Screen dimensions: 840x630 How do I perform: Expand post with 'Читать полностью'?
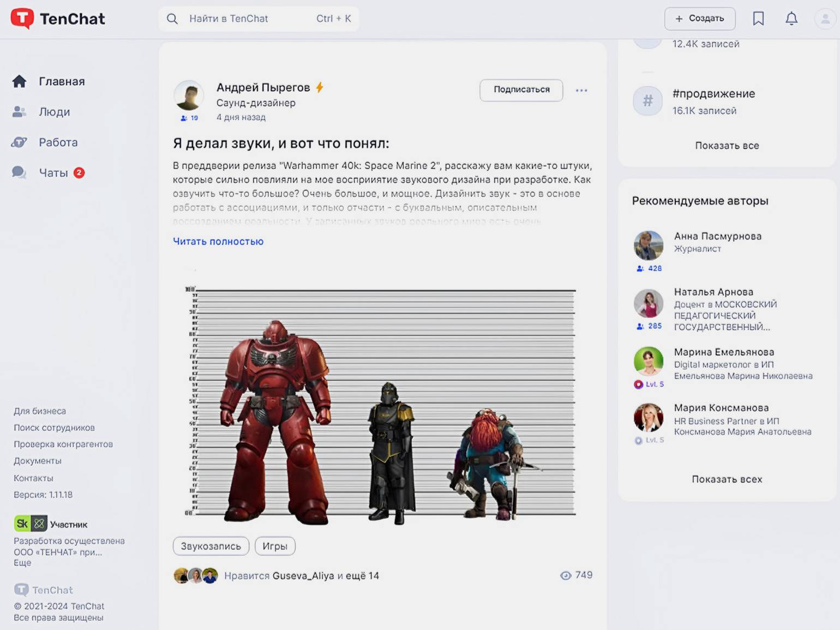(x=218, y=241)
